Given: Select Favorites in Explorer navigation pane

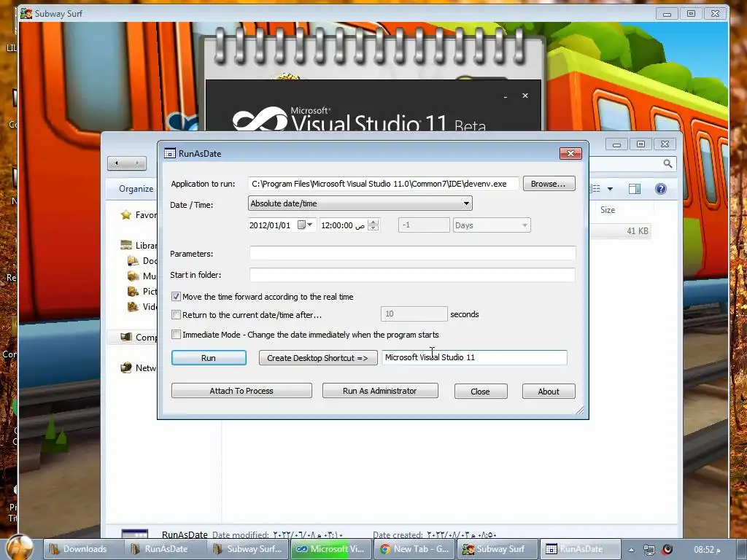Looking at the screenshot, I should tap(138, 215).
